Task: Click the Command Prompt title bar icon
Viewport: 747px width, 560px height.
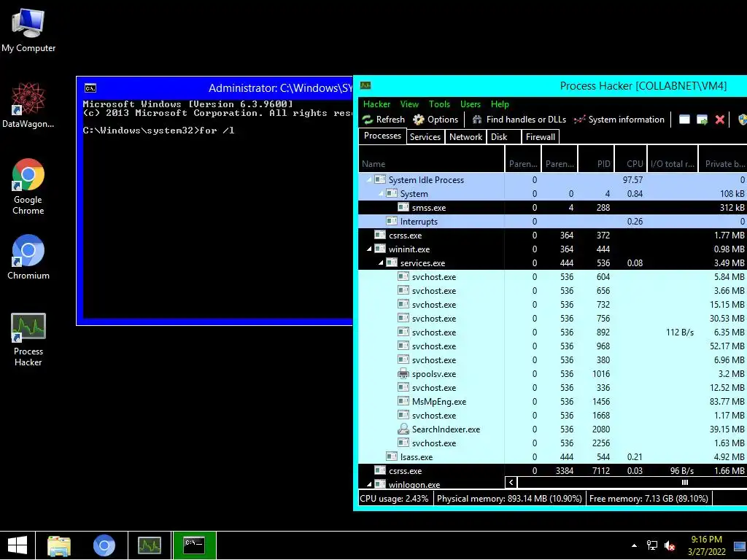Action: pyautogui.click(x=90, y=87)
